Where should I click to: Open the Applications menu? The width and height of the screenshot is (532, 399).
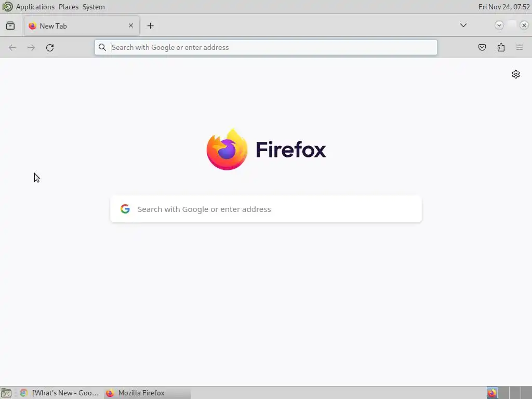coord(35,7)
